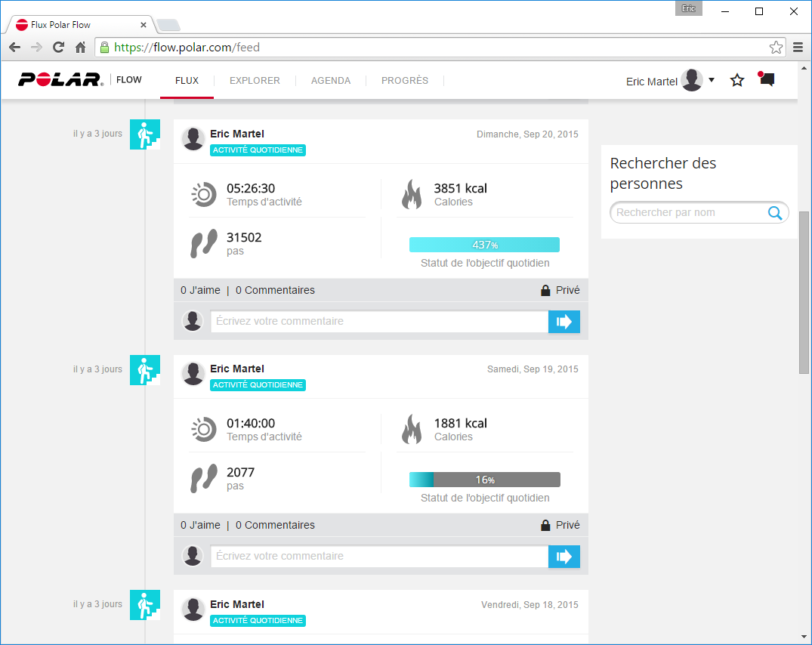Switch to the Explorer tab
This screenshot has width=812, height=645.
255,81
